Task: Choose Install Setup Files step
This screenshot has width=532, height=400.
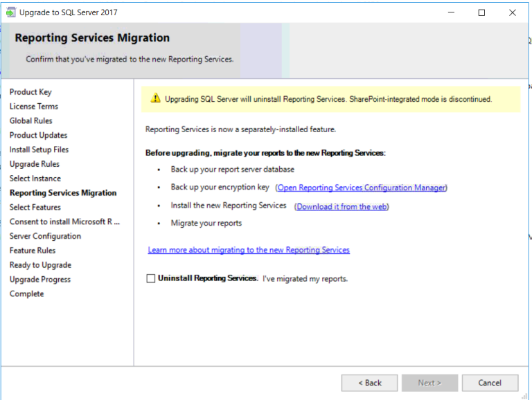Action: [39, 150]
